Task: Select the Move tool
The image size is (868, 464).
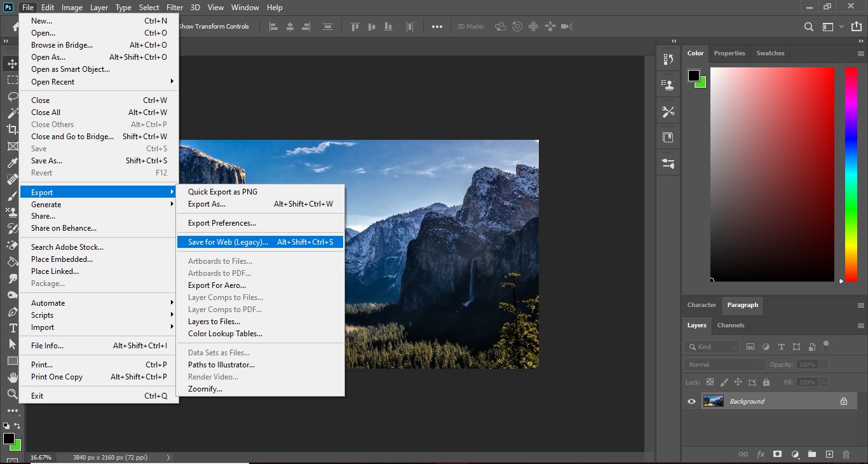Action: pyautogui.click(x=12, y=64)
